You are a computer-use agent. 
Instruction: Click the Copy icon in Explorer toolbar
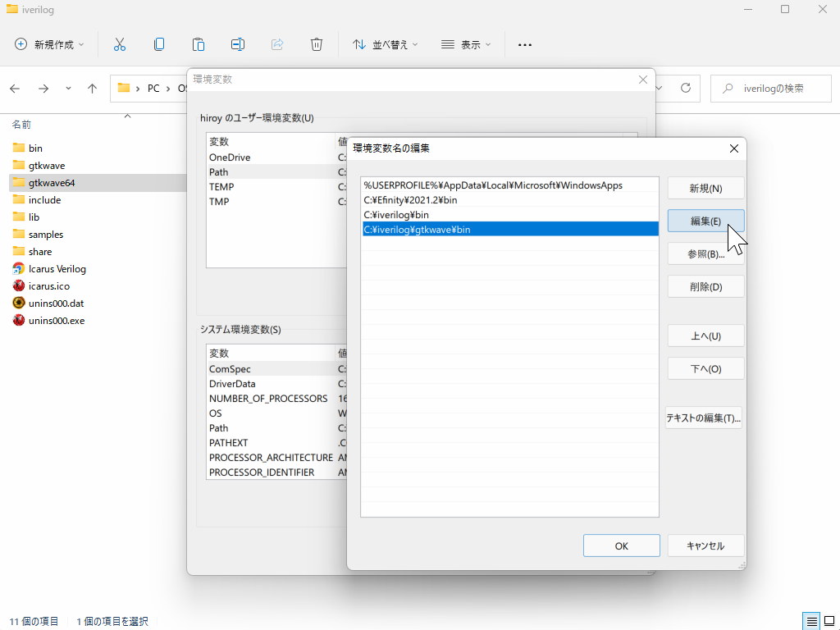(159, 44)
